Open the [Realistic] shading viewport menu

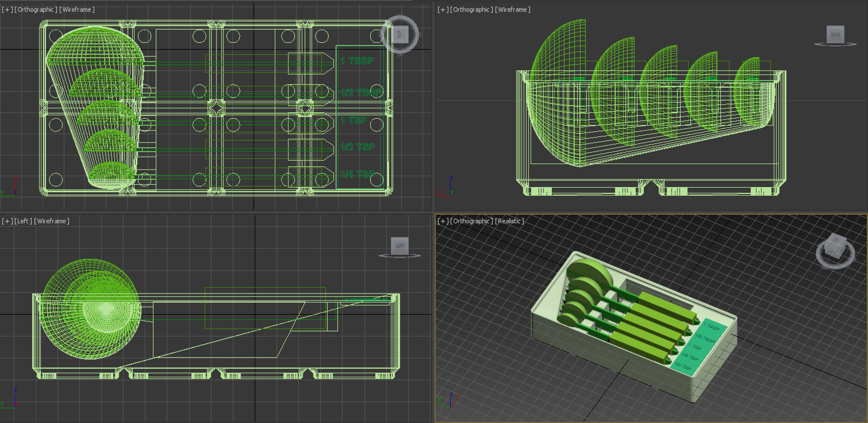tap(510, 221)
